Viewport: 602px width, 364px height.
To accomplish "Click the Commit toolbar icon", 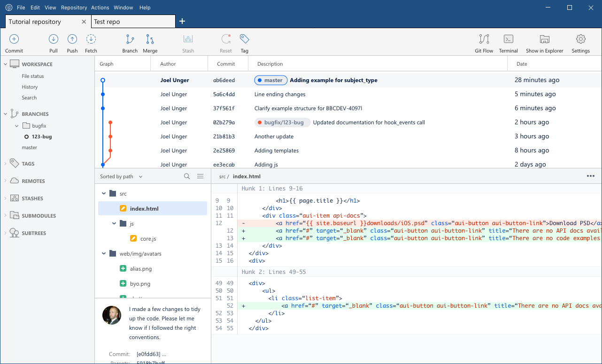I will coord(14,40).
